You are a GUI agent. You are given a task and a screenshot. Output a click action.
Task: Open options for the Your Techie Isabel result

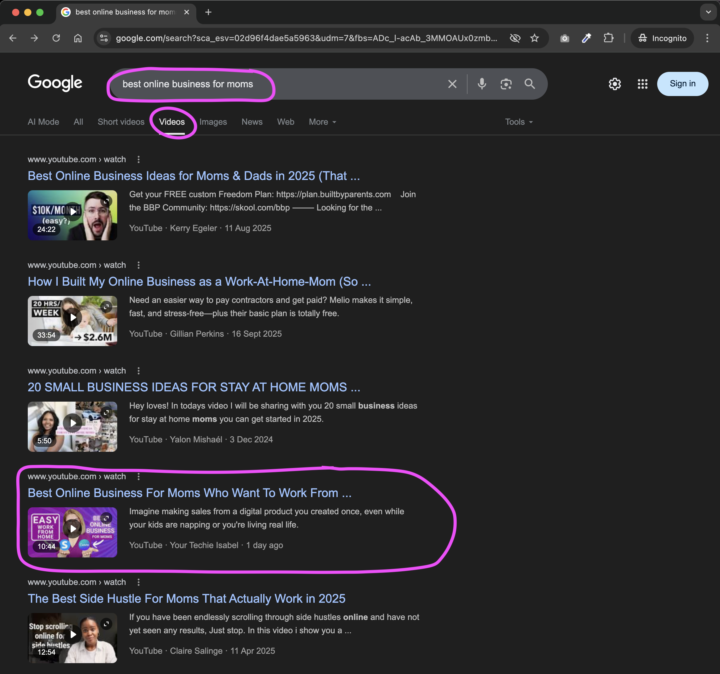(x=139, y=477)
